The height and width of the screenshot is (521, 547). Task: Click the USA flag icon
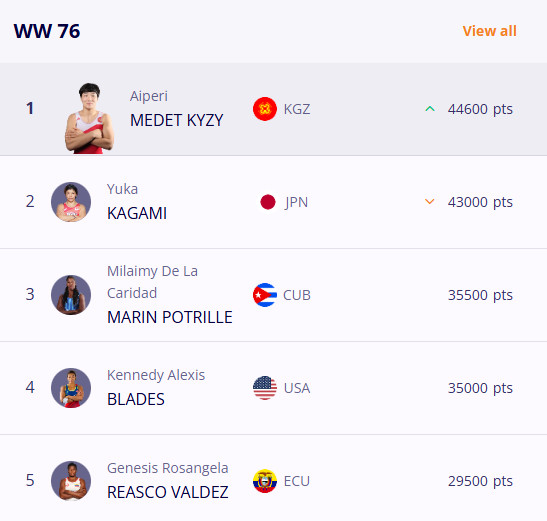coord(265,388)
